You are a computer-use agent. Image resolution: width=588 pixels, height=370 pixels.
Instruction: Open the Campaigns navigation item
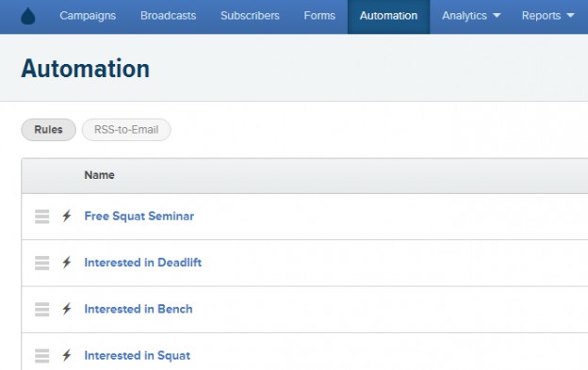pyautogui.click(x=88, y=16)
